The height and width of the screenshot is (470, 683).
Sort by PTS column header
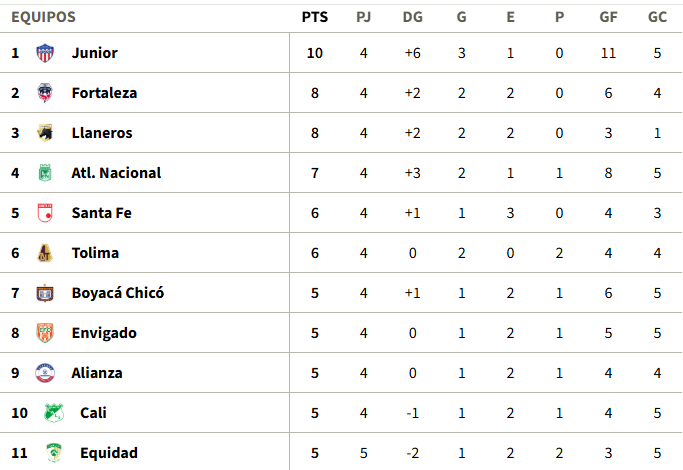tap(315, 17)
